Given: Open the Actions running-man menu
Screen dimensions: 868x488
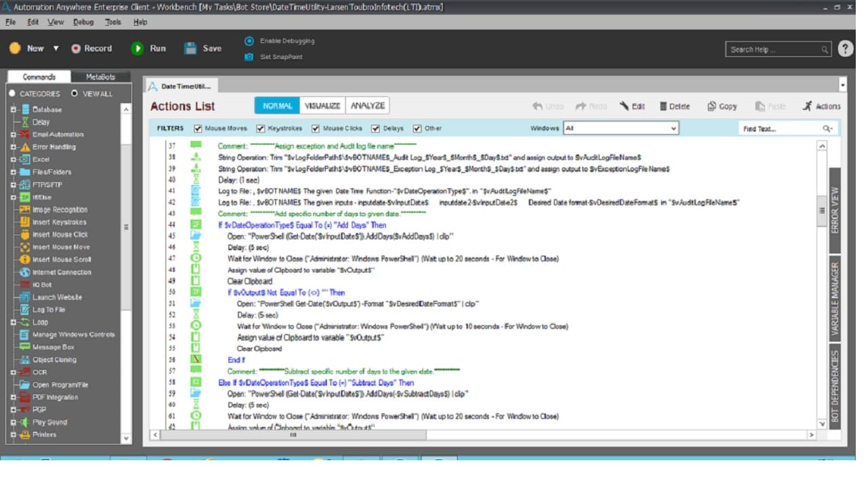Looking at the screenshot, I should tap(807, 106).
